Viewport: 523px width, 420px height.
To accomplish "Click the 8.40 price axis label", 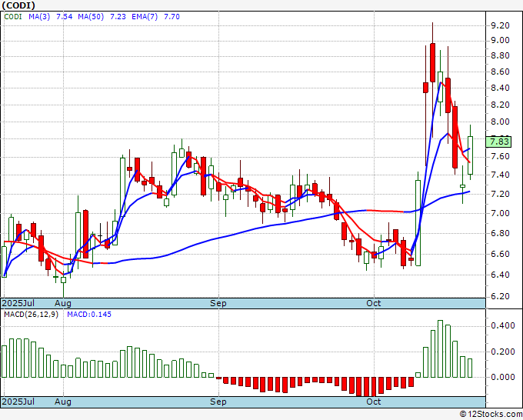I will tap(500, 88).
